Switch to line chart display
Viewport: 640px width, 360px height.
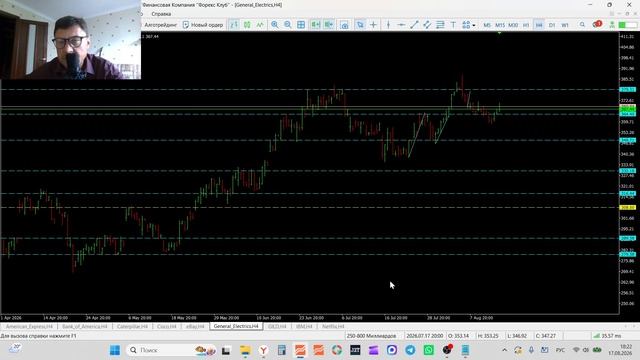260,25
